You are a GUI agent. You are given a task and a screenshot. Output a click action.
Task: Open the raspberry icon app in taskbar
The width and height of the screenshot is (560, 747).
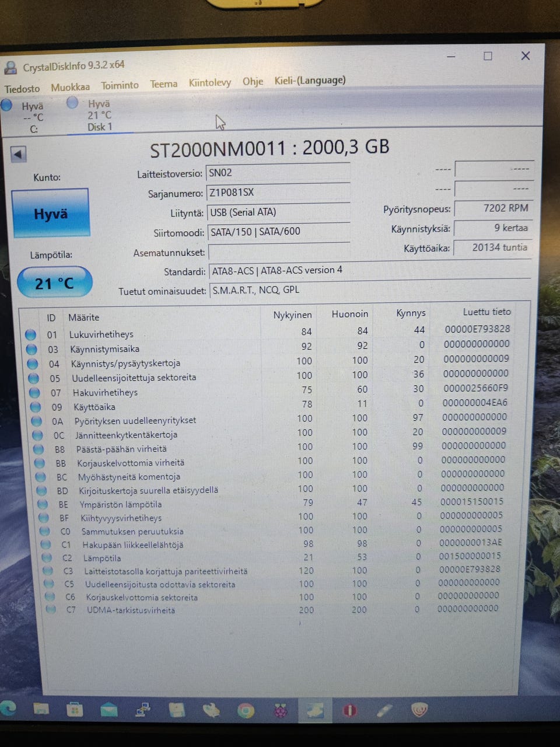(281, 711)
